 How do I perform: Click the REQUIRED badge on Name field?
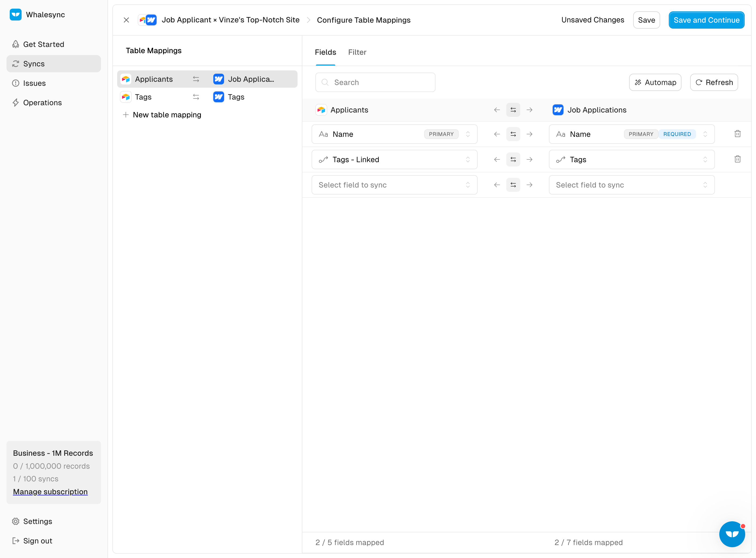click(x=677, y=134)
